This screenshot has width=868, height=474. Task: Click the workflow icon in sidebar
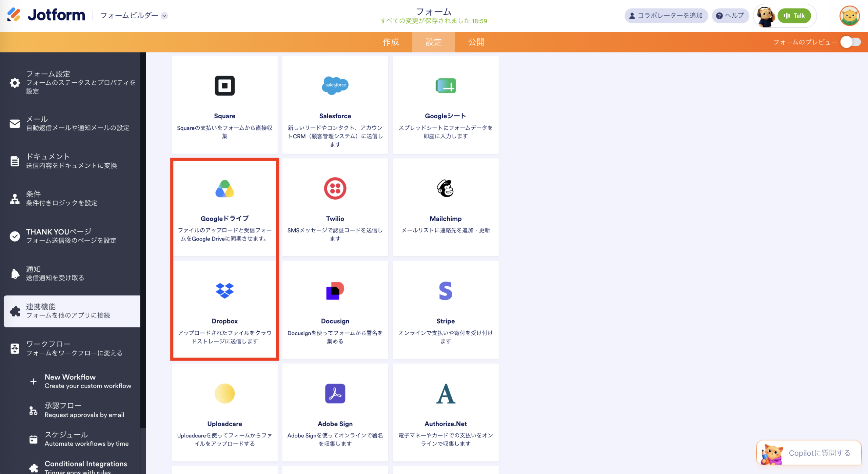tap(15, 349)
